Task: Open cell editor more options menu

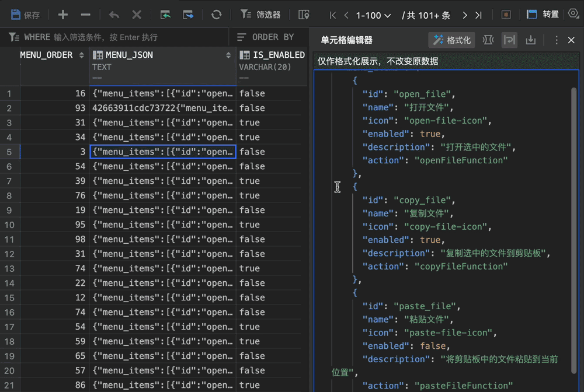Action: 557,40
